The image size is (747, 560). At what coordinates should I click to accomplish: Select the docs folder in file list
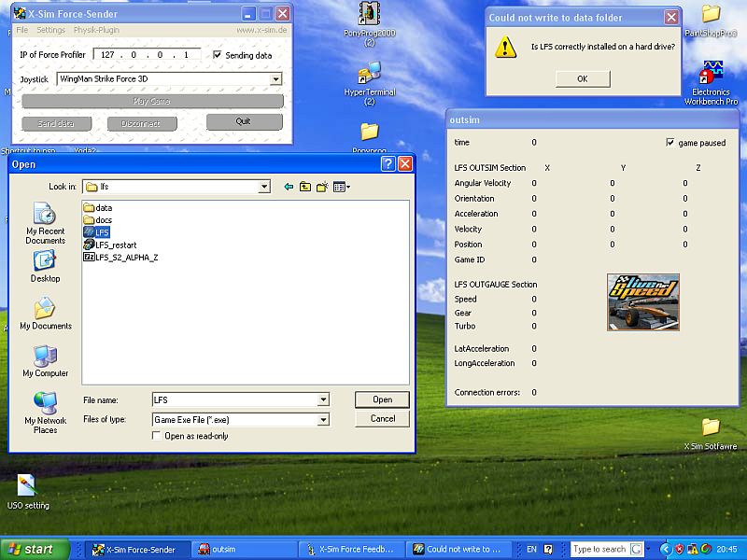click(98, 220)
